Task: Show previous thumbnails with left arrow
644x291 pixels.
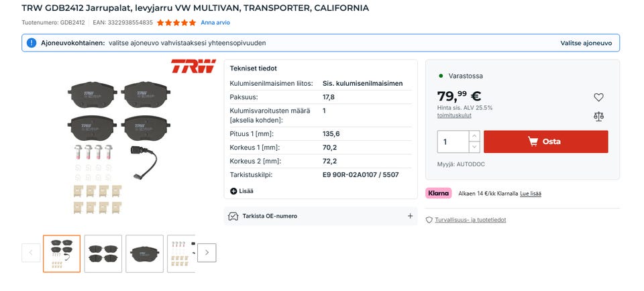Action: tap(31, 253)
